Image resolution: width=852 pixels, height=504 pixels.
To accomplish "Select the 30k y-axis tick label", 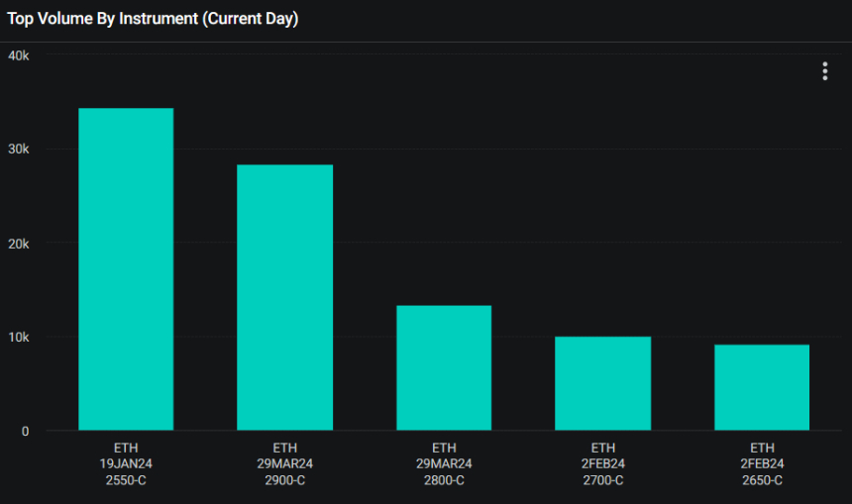I will click(19, 149).
